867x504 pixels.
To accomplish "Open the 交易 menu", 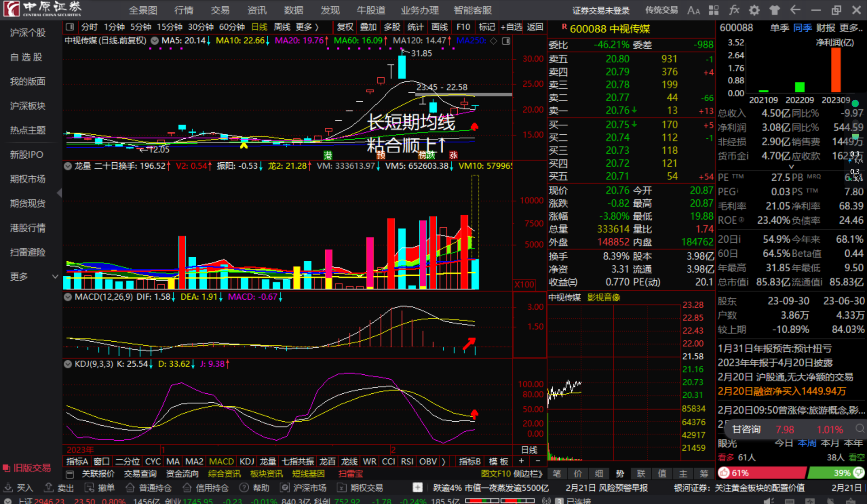I will click(x=220, y=10).
